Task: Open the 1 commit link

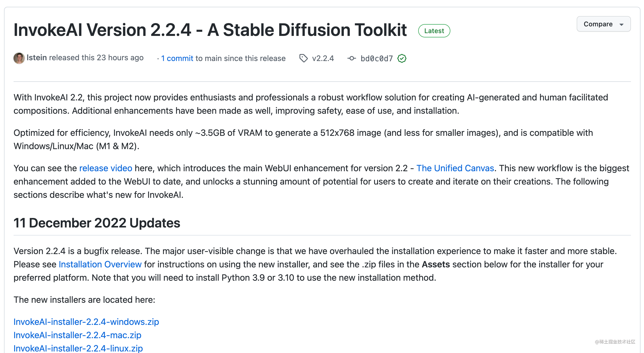Action: [177, 58]
